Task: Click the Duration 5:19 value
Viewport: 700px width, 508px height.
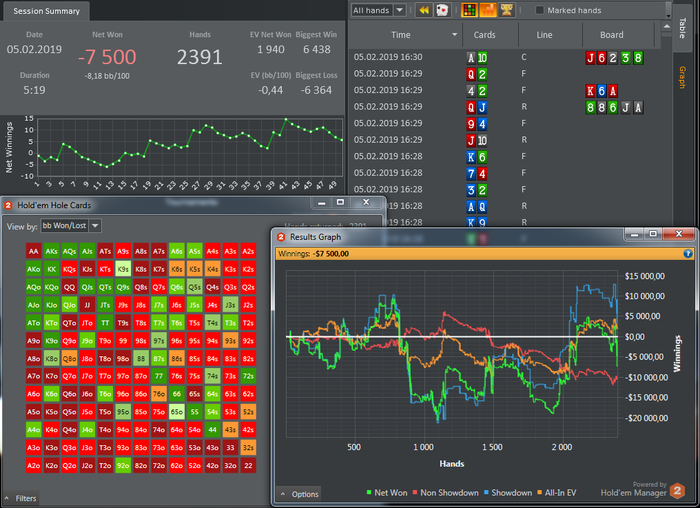Action: [34, 90]
